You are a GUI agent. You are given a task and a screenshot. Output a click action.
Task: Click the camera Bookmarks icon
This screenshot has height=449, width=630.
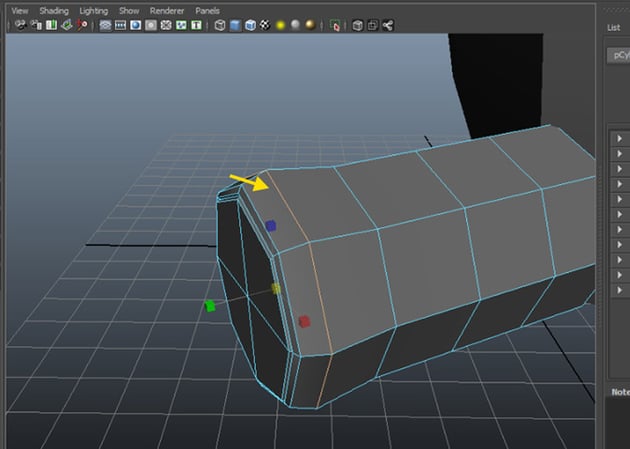click(51, 25)
